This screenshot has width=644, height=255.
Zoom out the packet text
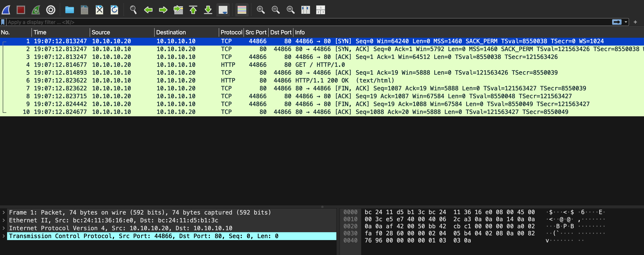[x=276, y=10]
